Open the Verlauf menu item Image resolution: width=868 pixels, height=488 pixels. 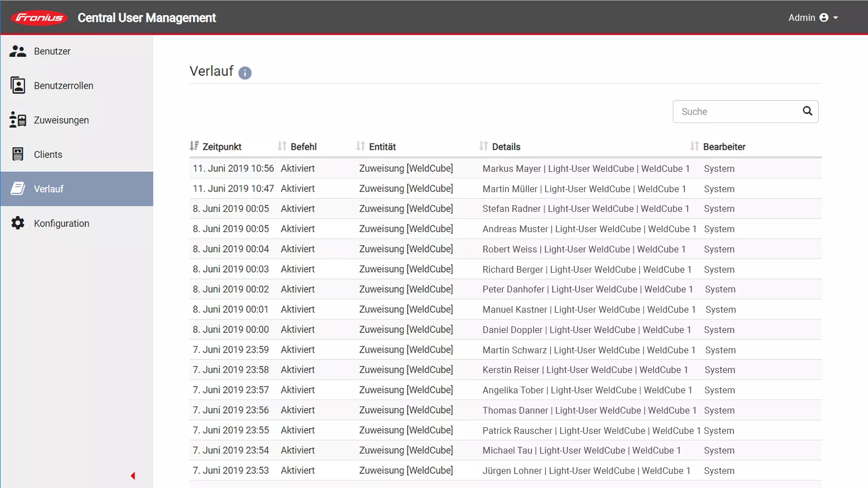(x=48, y=189)
